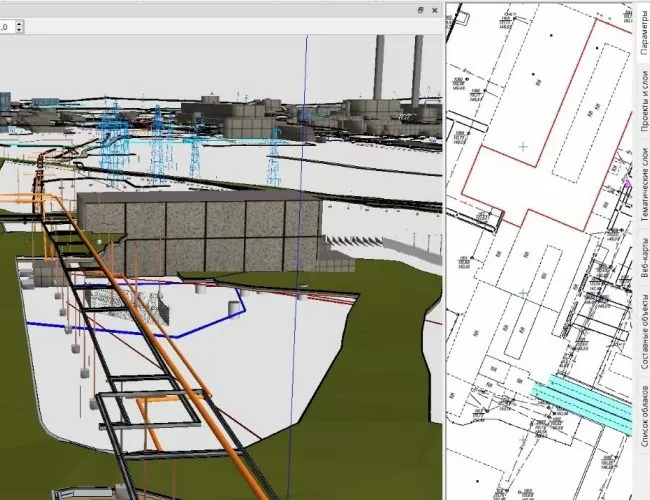Open the Параметры side tab
The image size is (650, 500).
[x=643, y=29]
